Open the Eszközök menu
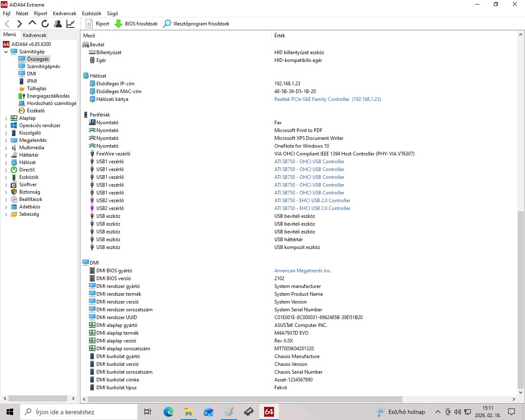This screenshot has height=420, width=525. tap(92, 14)
